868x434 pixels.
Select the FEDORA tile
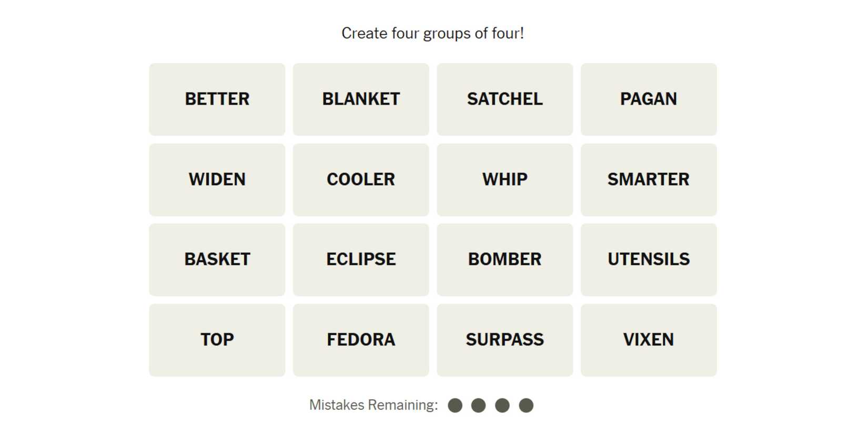(361, 340)
